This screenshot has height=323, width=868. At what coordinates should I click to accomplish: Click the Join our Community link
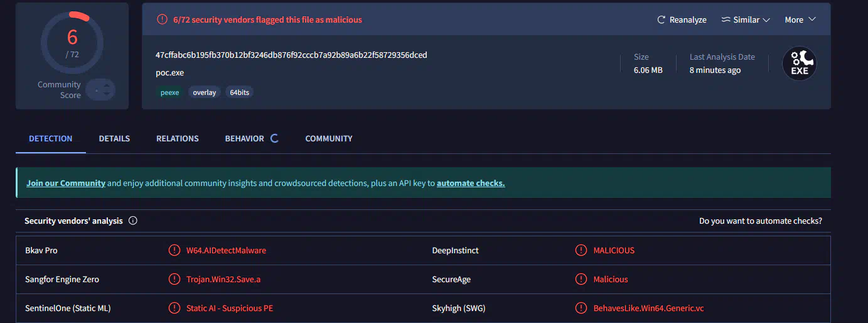pos(66,183)
